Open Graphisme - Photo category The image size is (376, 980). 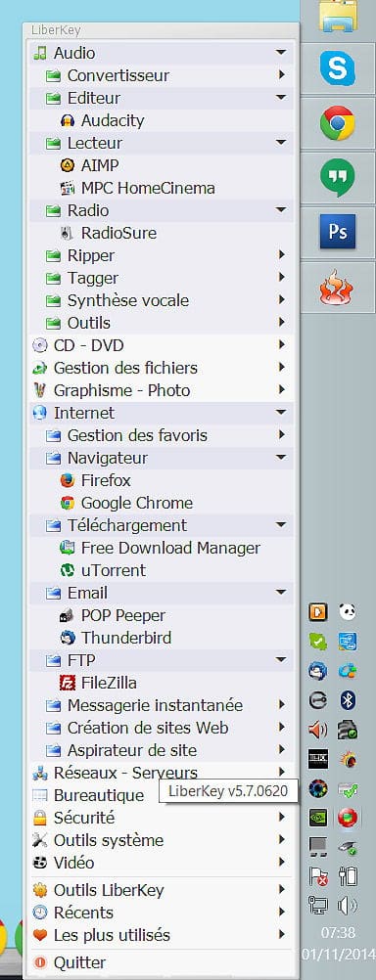click(x=161, y=390)
